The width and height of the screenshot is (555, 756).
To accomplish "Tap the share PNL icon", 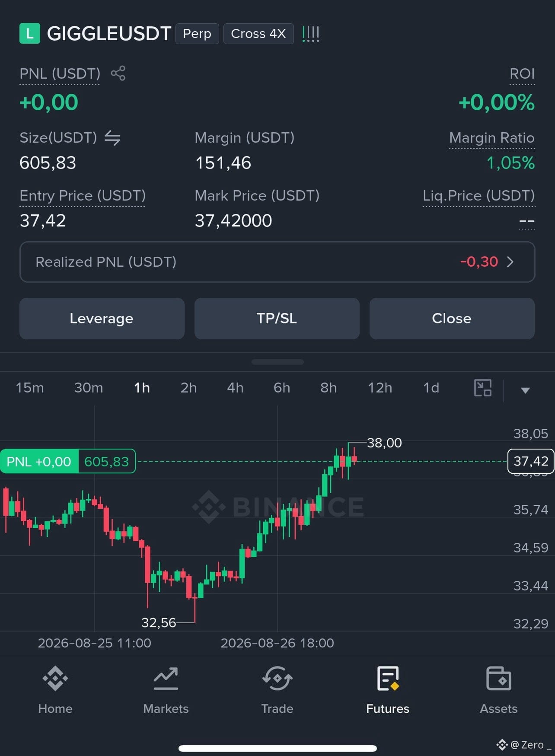I will (118, 73).
